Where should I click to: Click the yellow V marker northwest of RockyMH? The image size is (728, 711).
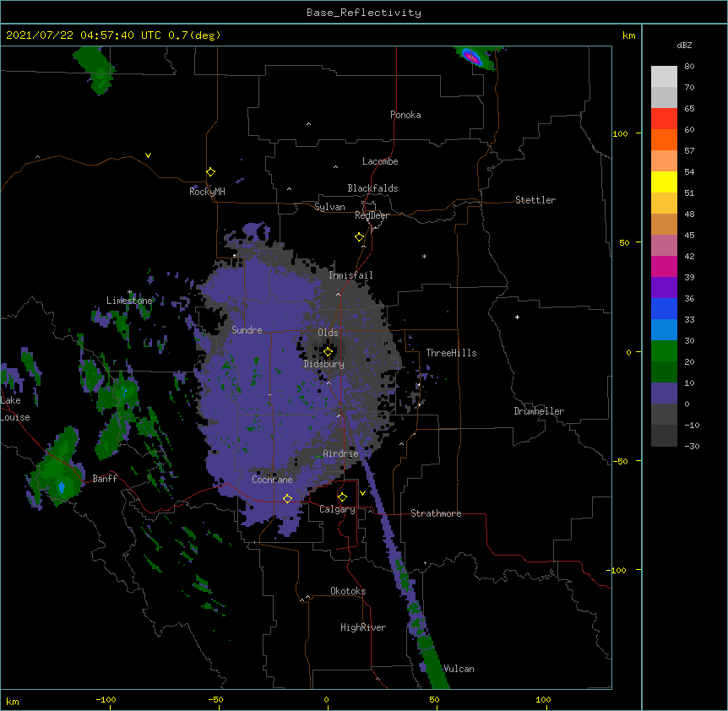click(x=148, y=155)
